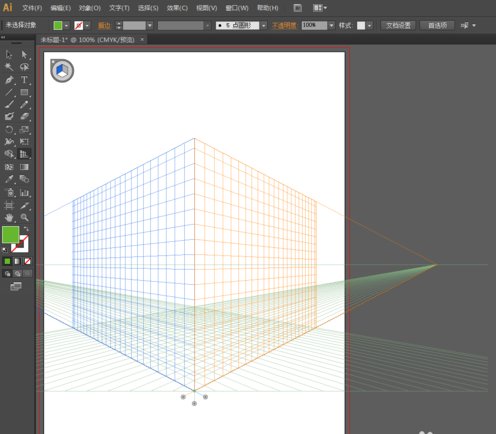496x434 pixels.
Task: Switch to Gradient fill mode
Action: (x=17, y=261)
